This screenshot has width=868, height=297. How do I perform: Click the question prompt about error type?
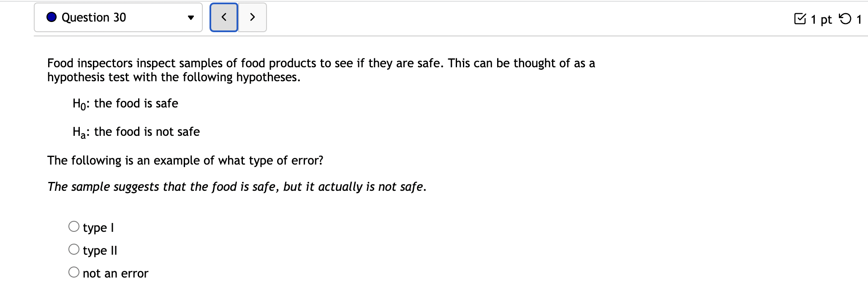[185, 160]
